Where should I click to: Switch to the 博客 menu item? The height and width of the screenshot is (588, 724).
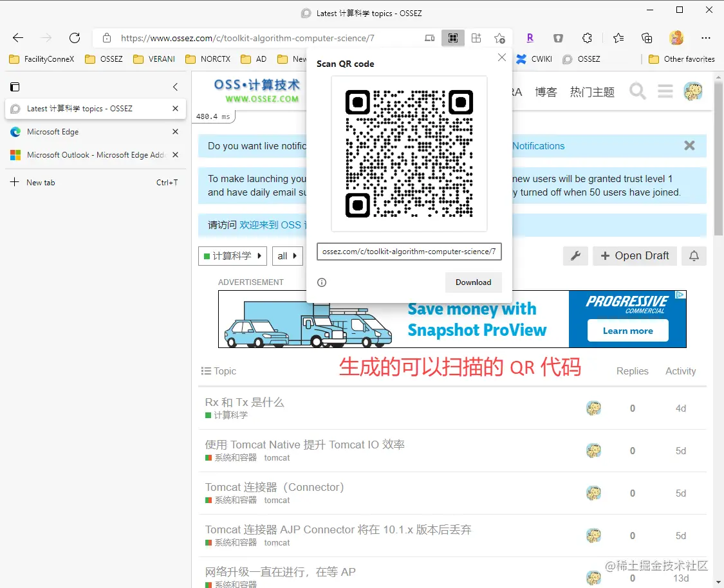[546, 91]
